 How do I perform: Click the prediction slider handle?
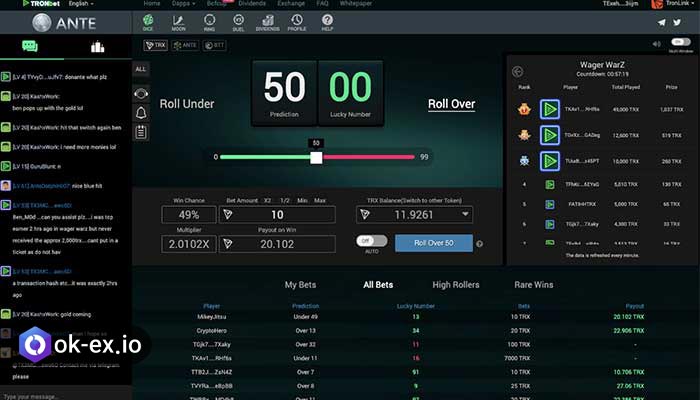click(x=316, y=158)
